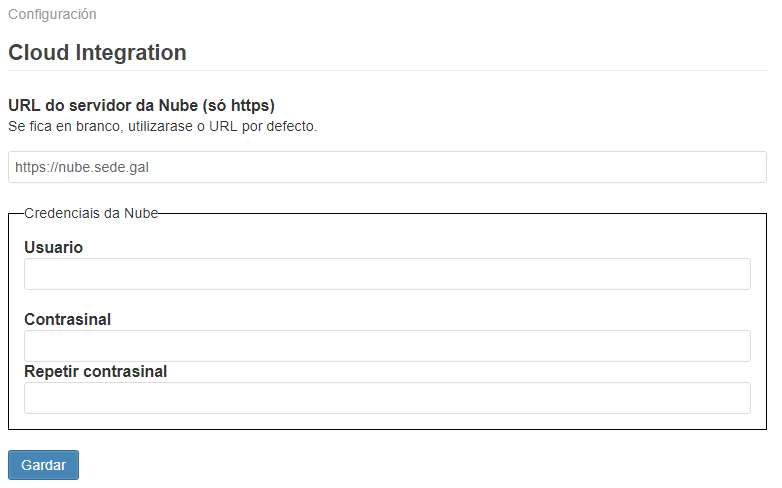Image resolution: width=782 pixels, height=488 pixels.
Task: Click the "Usuario" field label
Action: (x=53, y=247)
